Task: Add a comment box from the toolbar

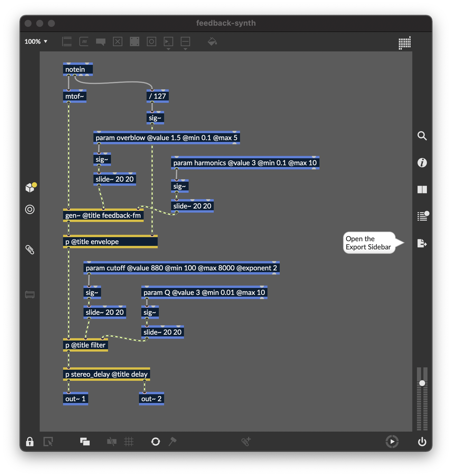Action: 101,42
